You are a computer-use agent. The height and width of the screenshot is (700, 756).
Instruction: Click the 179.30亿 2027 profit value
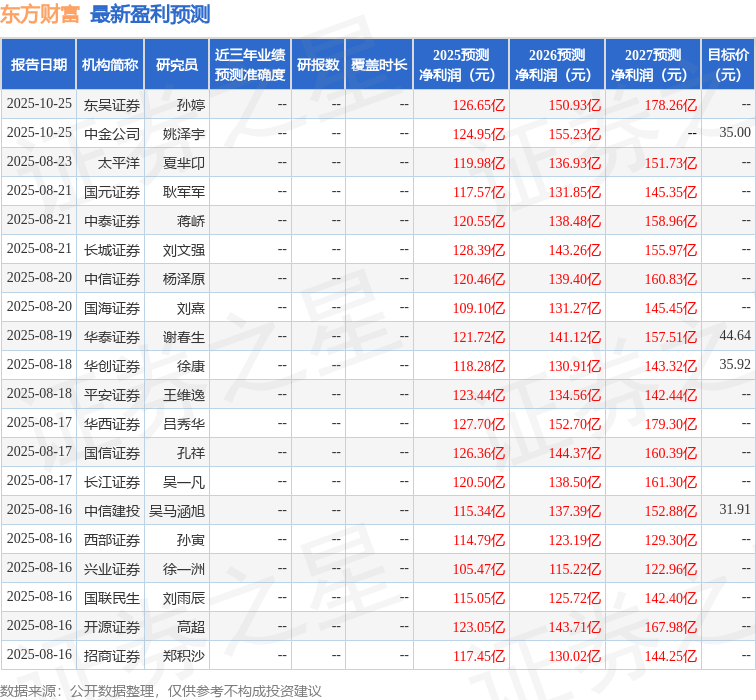click(x=671, y=424)
